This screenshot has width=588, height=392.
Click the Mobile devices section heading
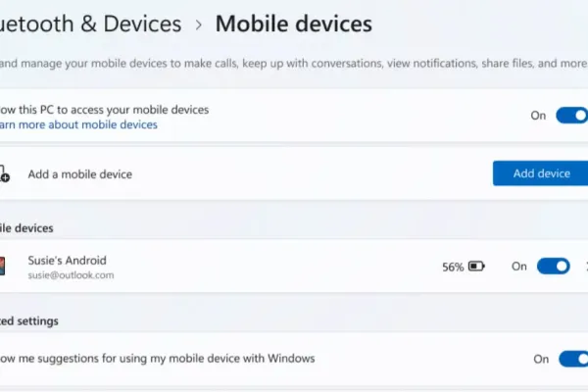(26, 227)
